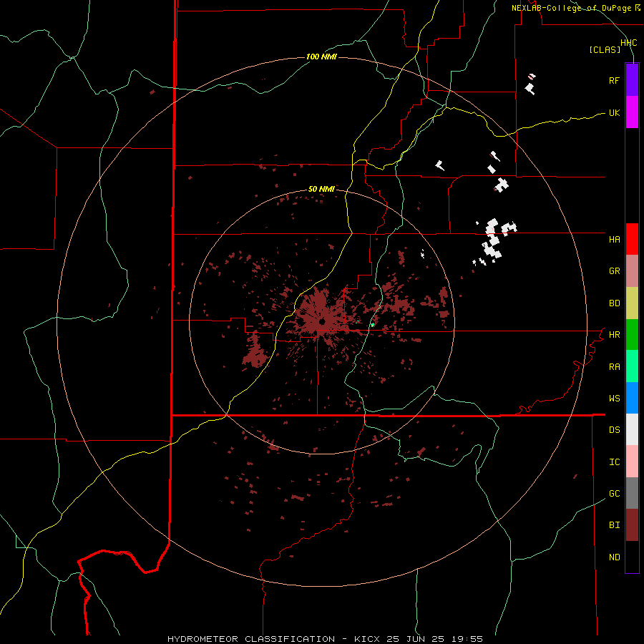Click the UK legend label
The width and height of the screenshot is (644, 644).
614,112
